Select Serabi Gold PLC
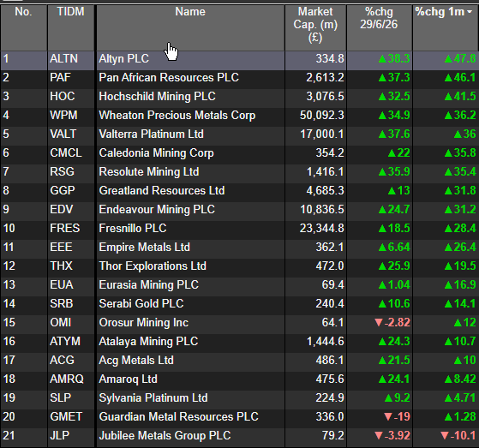Screen dimensions: 479x448 coord(141,304)
